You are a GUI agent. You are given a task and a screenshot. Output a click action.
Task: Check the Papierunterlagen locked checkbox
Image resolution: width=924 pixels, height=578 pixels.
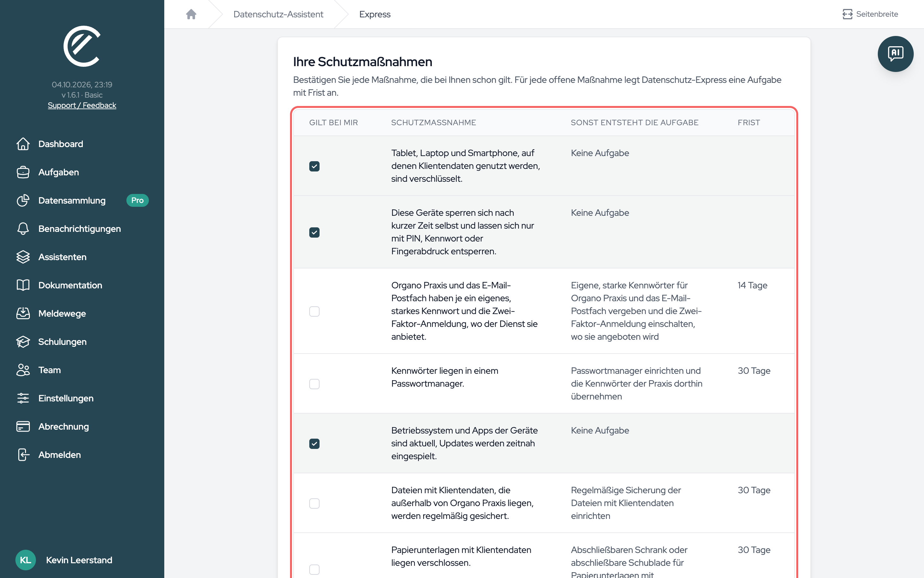[314, 569]
